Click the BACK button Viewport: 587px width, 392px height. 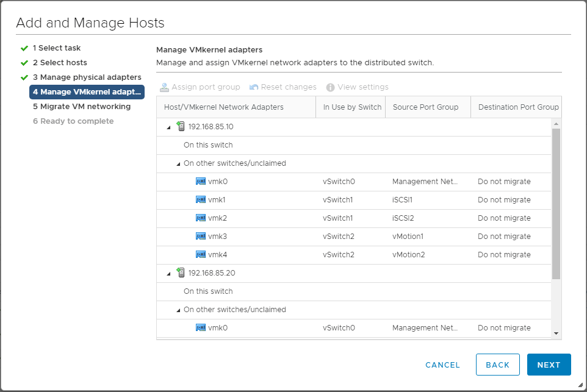pos(497,365)
